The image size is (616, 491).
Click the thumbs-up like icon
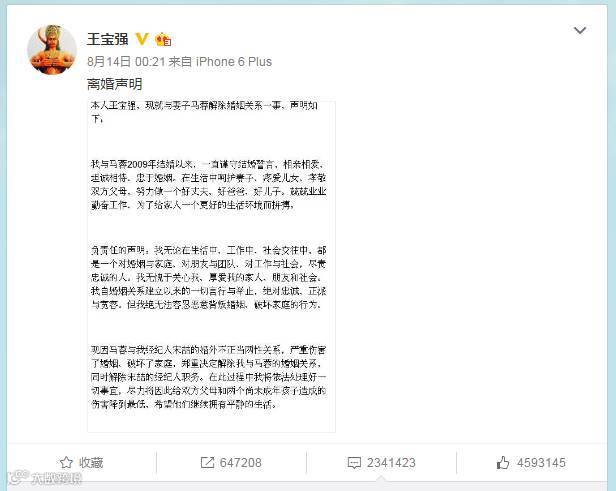(x=503, y=462)
